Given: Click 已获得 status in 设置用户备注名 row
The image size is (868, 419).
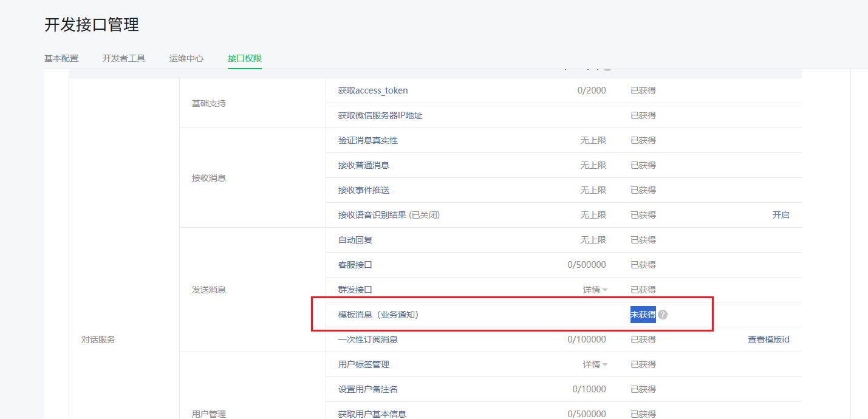Looking at the screenshot, I should [x=643, y=389].
